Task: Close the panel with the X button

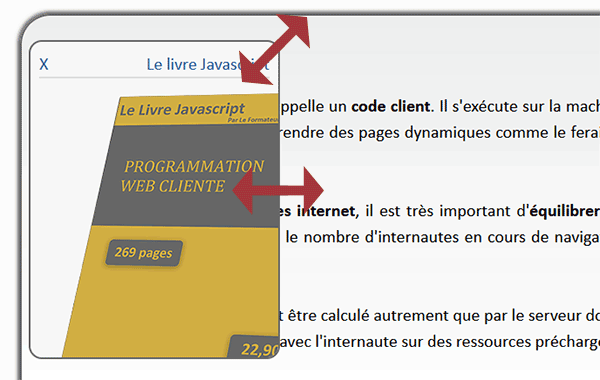Action: click(x=44, y=64)
